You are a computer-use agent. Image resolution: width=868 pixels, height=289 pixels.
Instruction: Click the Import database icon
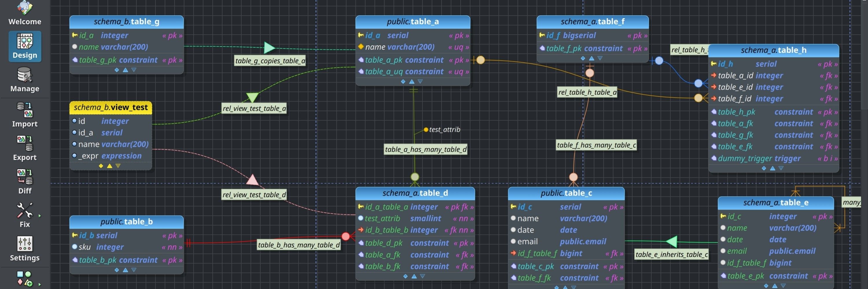coord(25,114)
